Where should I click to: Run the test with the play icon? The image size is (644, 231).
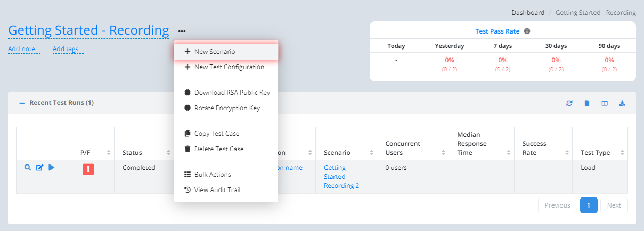coord(52,167)
